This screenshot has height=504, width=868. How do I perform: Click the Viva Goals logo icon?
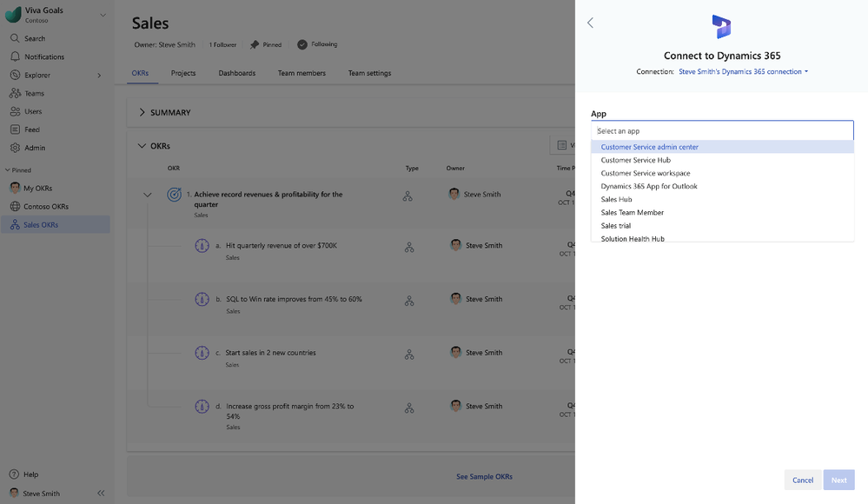(13, 15)
